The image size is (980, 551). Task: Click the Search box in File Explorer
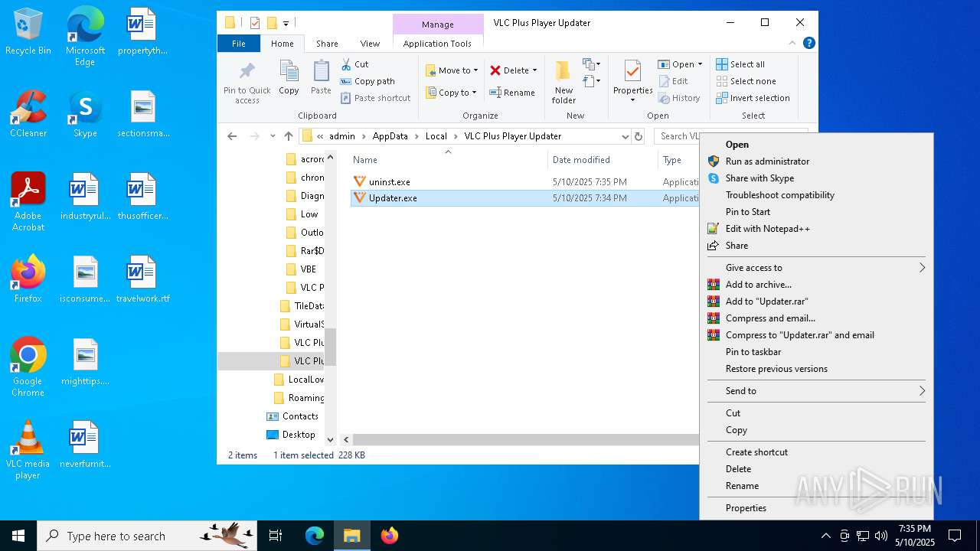point(678,136)
